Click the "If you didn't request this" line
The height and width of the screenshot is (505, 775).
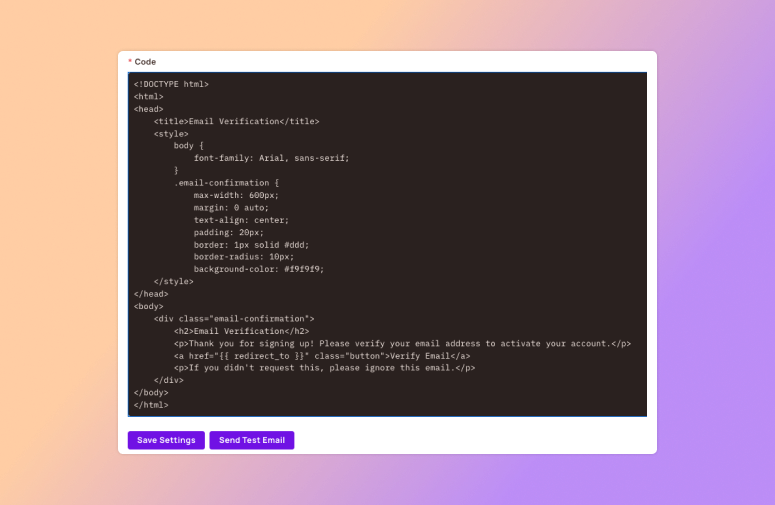(324, 368)
